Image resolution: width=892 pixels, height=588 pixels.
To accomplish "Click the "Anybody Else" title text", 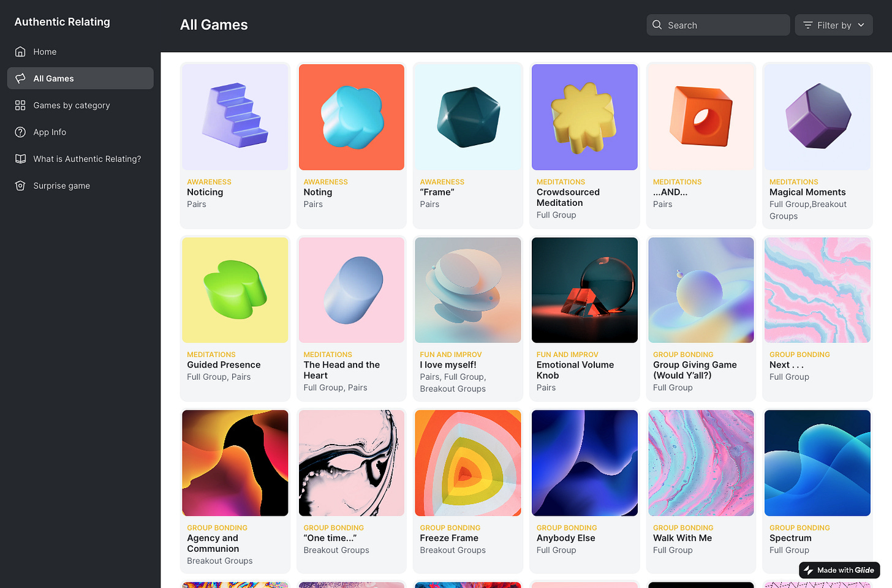I will pos(566,538).
